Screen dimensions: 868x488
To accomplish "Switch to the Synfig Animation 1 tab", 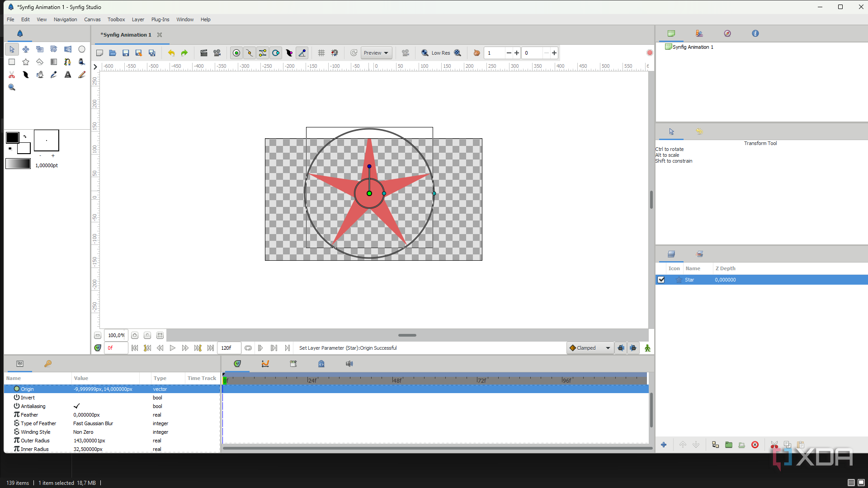I will (126, 35).
